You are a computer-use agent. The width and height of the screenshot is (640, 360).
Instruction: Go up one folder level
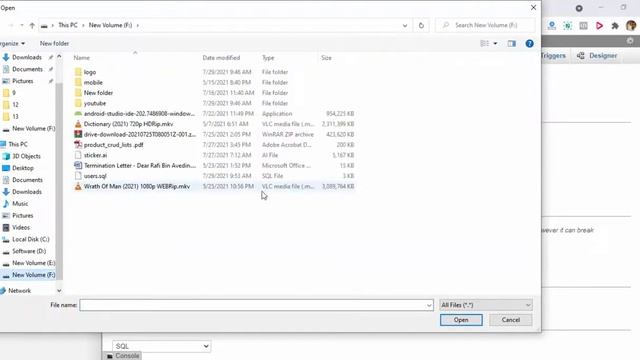point(32,25)
